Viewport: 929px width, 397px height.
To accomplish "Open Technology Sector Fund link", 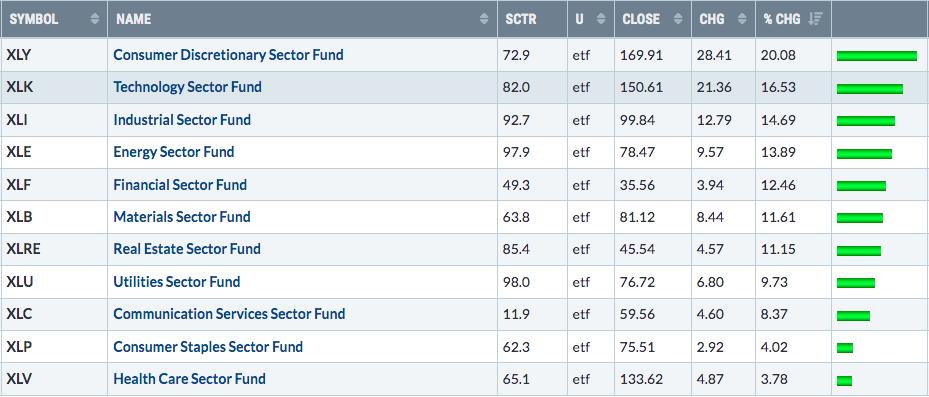I will click(187, 87).
